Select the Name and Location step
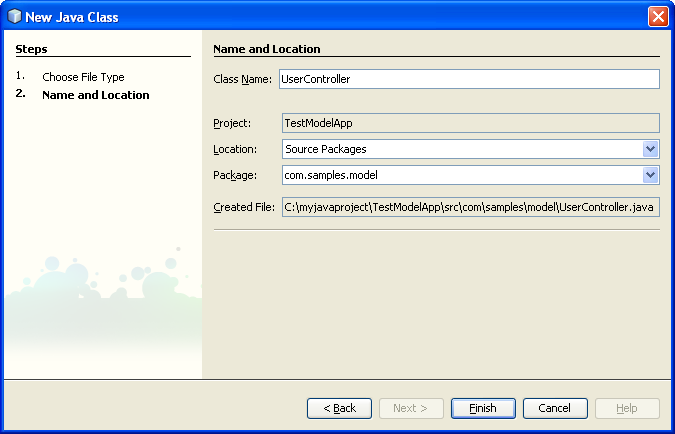Image resolution: width=675 pixels, height=434 pixels. [x=95, y=95]
